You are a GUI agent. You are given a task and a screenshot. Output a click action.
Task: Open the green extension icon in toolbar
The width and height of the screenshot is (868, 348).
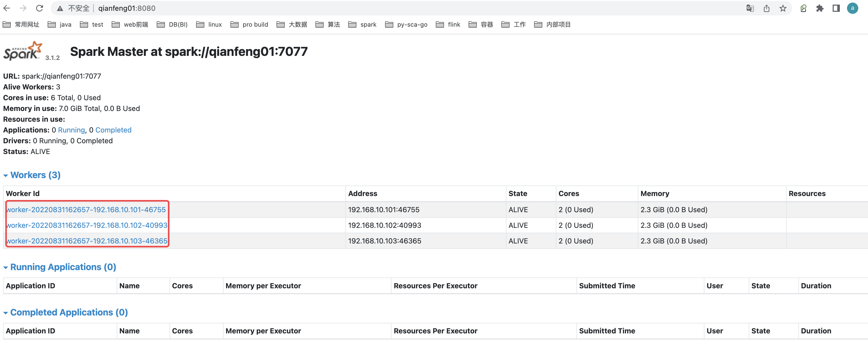(804, 8)
